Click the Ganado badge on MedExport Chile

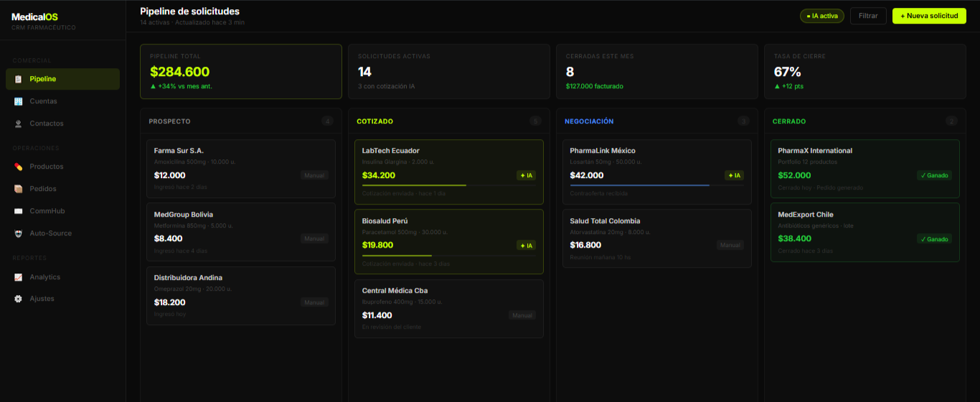point(935,239)
